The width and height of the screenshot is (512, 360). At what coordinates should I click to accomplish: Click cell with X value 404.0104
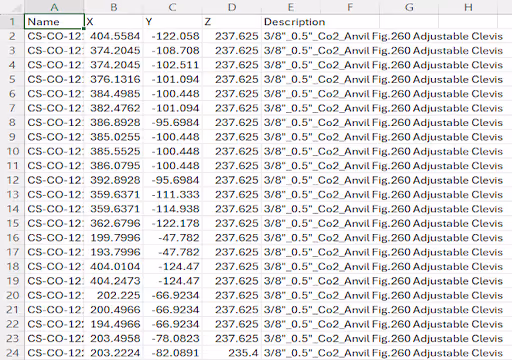113,266
